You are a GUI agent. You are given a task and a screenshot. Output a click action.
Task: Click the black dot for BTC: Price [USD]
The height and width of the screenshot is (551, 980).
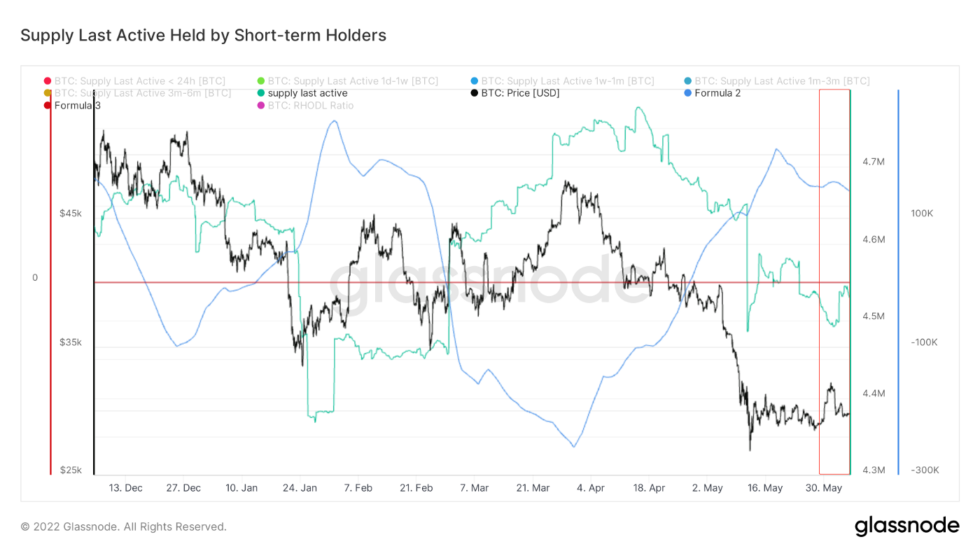point(475,93)
